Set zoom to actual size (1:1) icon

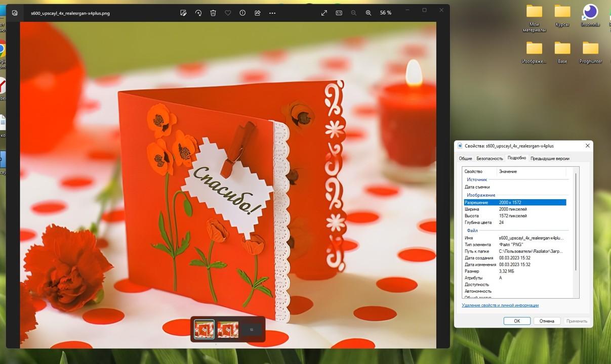tap(339, 13)
